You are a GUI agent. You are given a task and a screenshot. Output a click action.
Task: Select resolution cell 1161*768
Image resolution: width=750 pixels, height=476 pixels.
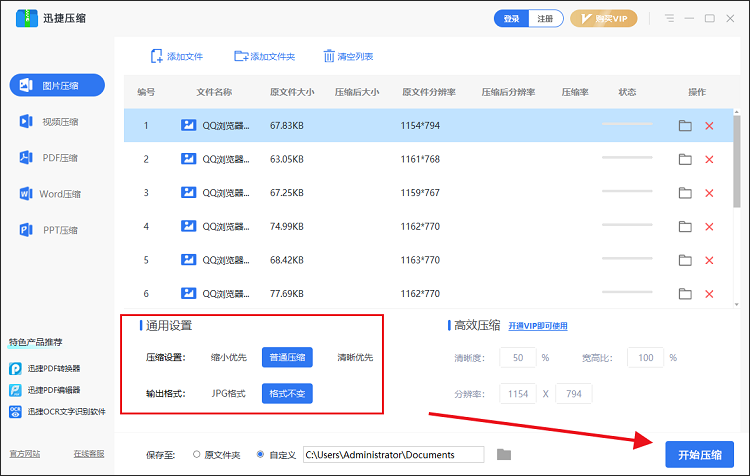(x=420, y=159)
